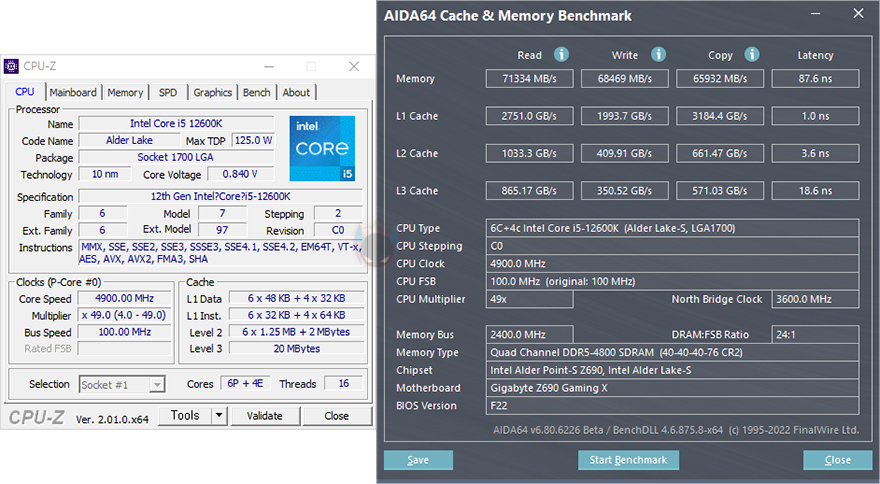Select the SPD tab in CPU-Z
The image size is (880, 484).
[x=168, y=93]
